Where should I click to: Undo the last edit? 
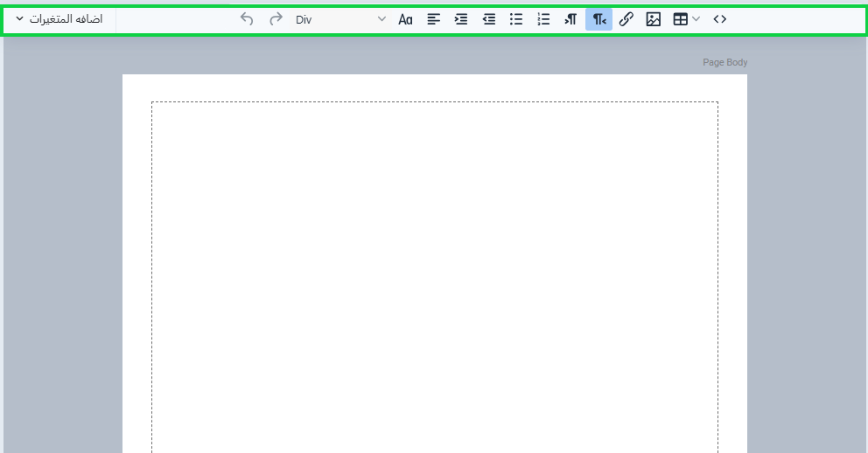247,19
